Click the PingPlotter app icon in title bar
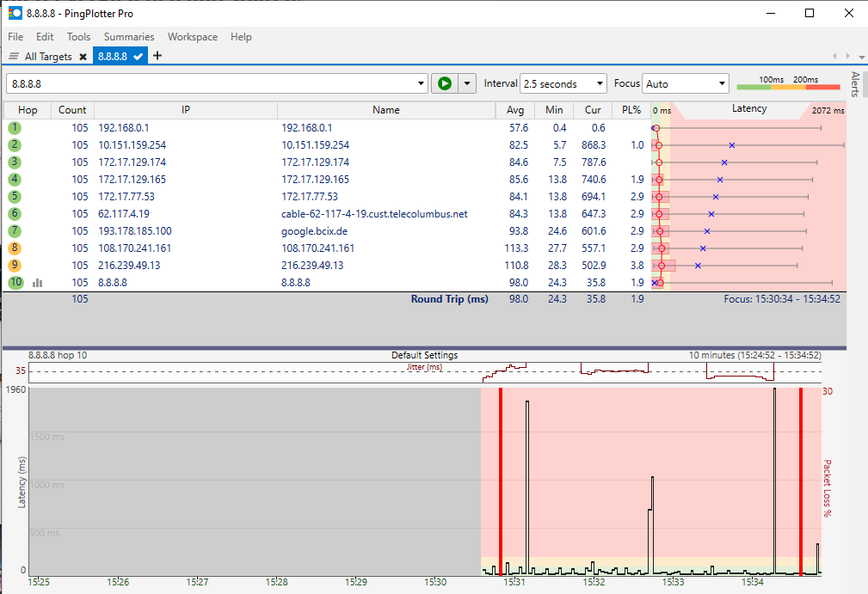Viewport: 868px width, 594px height. (15, 13)
